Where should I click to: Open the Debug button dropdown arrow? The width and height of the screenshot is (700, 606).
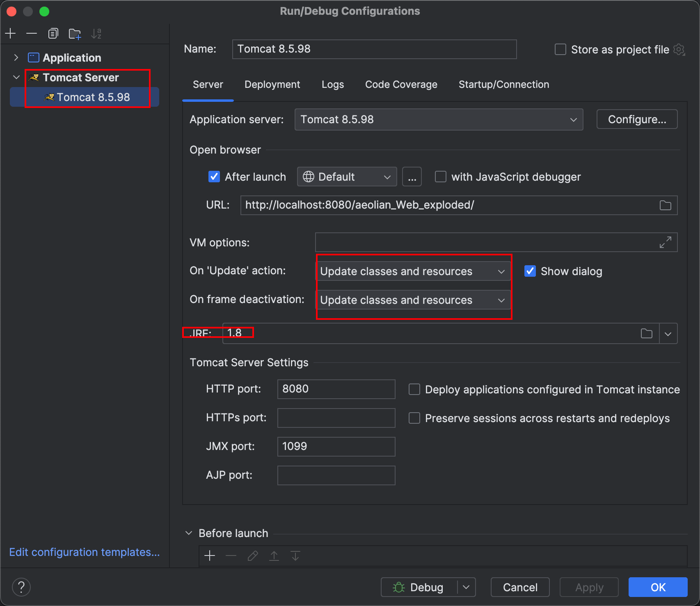click(x=466, y=587)
